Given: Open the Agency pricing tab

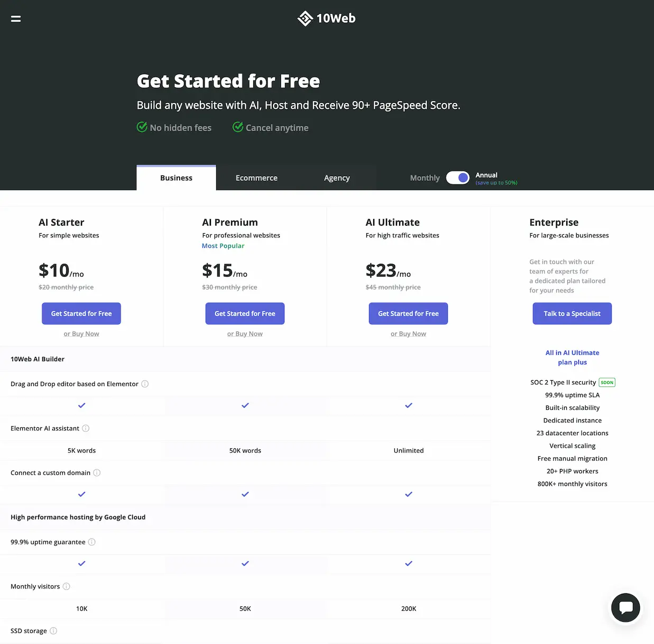Looking at the screenshot, I should 336,178.
